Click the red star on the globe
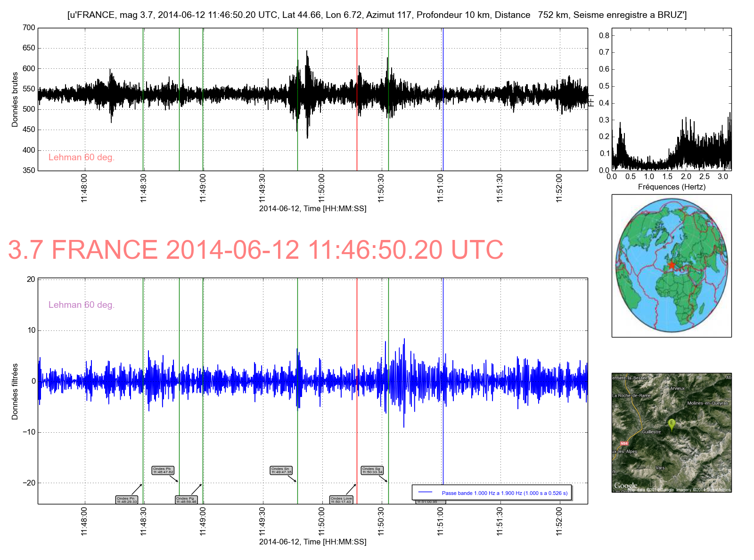 (x=672, y=265)
